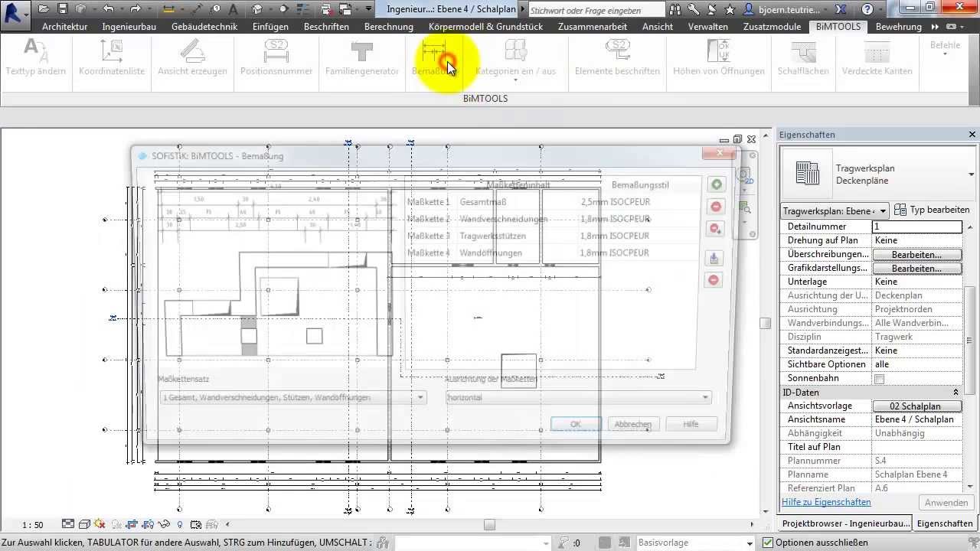Launch the Positionsnummer tool

coord(276,57)
